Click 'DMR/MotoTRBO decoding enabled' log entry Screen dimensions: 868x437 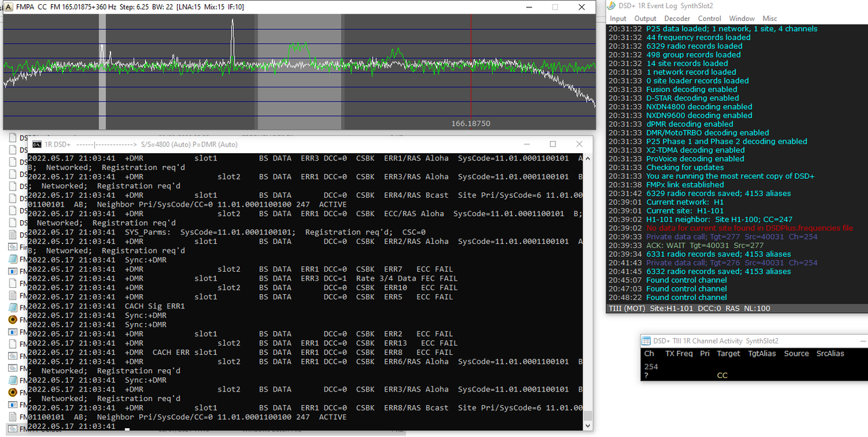(x=707, y=133)
